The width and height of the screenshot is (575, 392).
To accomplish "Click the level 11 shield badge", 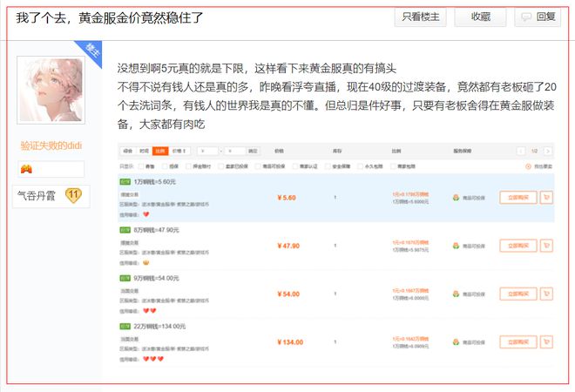I will 73,195.
